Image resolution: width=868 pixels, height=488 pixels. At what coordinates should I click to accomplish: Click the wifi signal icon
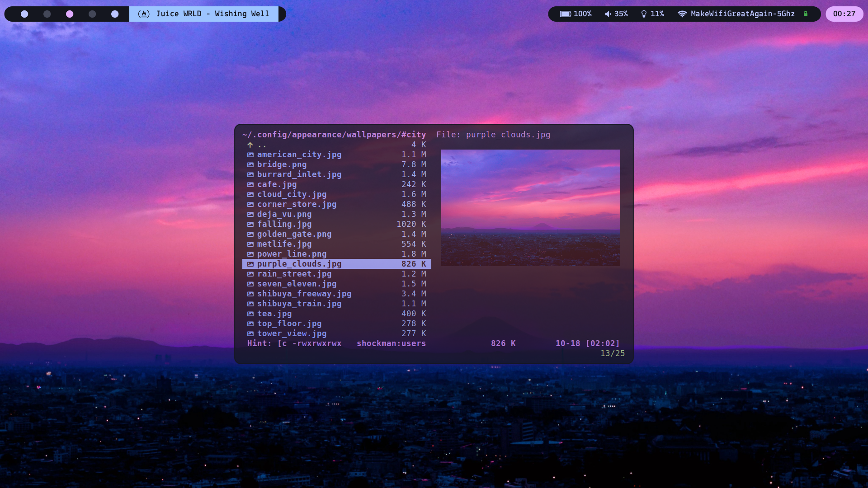[682, 14]
